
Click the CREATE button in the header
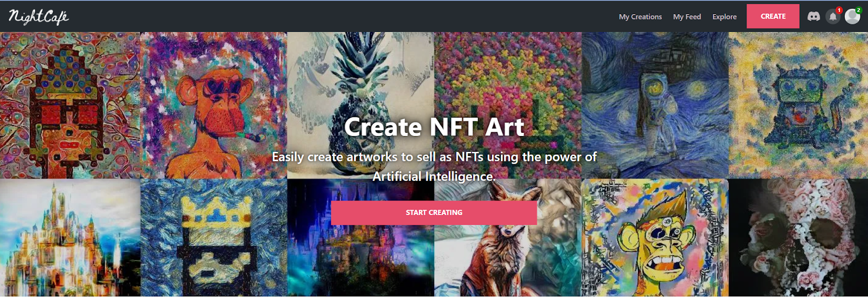point(773,16)
